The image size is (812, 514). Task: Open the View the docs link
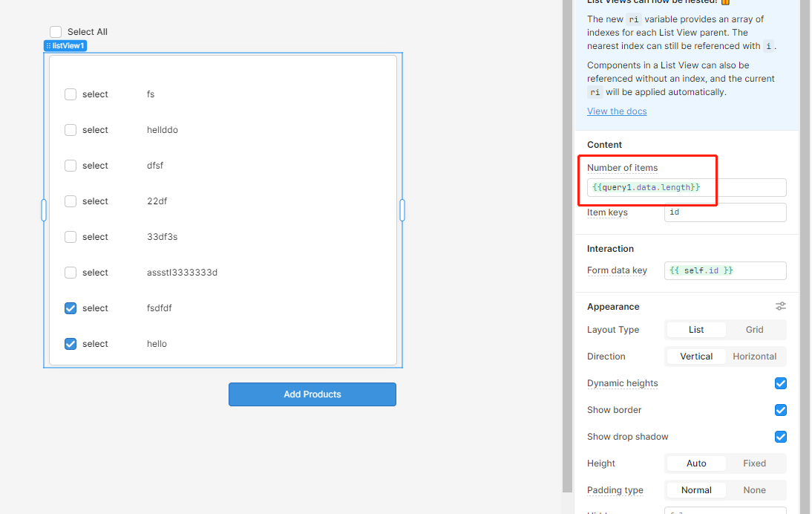click(617, 111)
